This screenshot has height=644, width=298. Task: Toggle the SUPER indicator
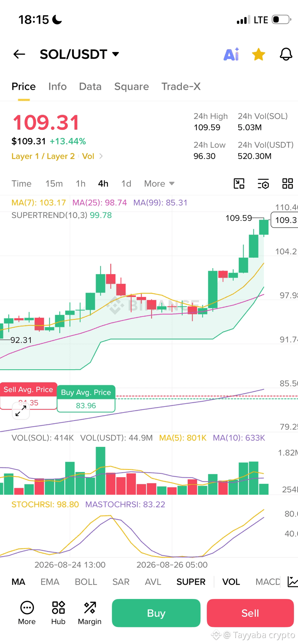pyautogui.click(x=191, y=582)
